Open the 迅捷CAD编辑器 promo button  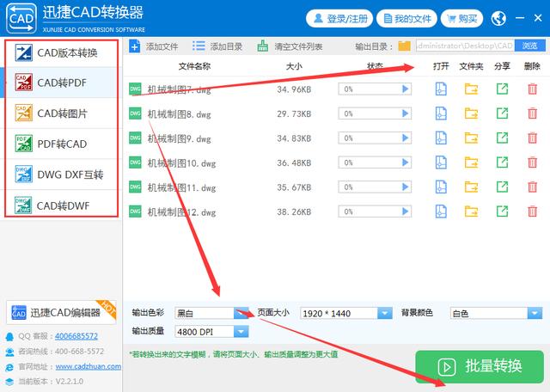(x=61, y=312)
